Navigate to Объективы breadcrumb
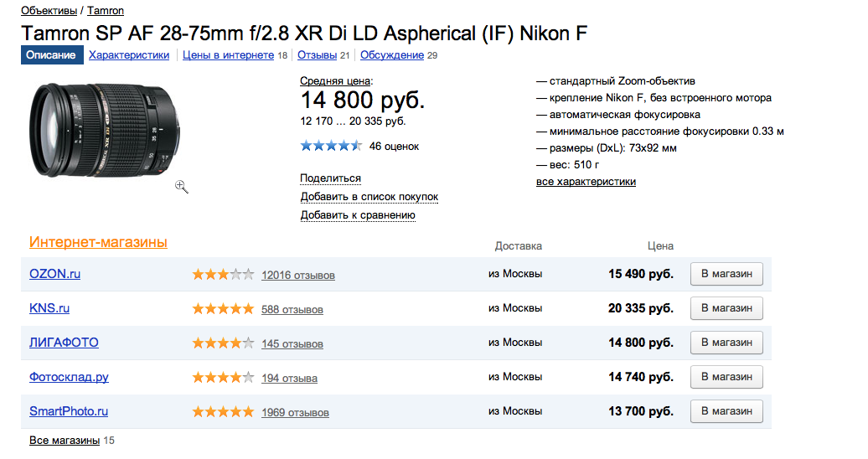Image resolution: width=868 pixels, height=459 pixels. [x=49, y=11]
